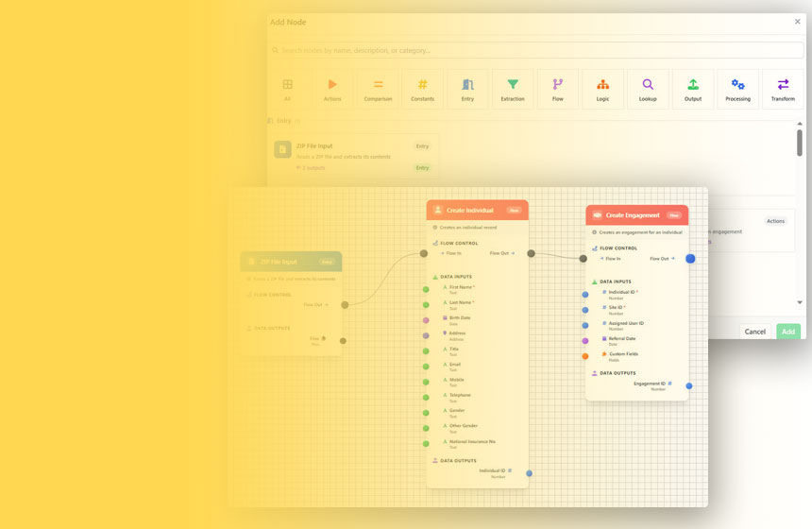Choose the Comparison node category

point(378,89)
